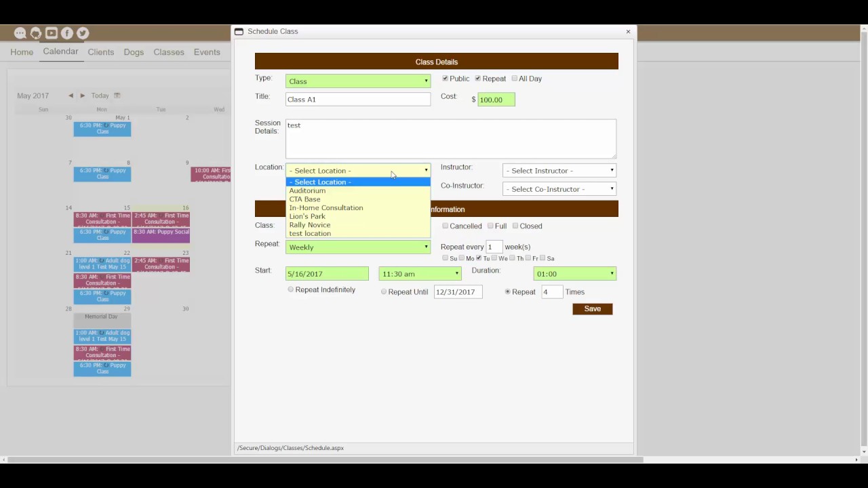Enable the All Day checkbox
The width and height of the screenshot is (868, 488).
[x=514, y=79]
